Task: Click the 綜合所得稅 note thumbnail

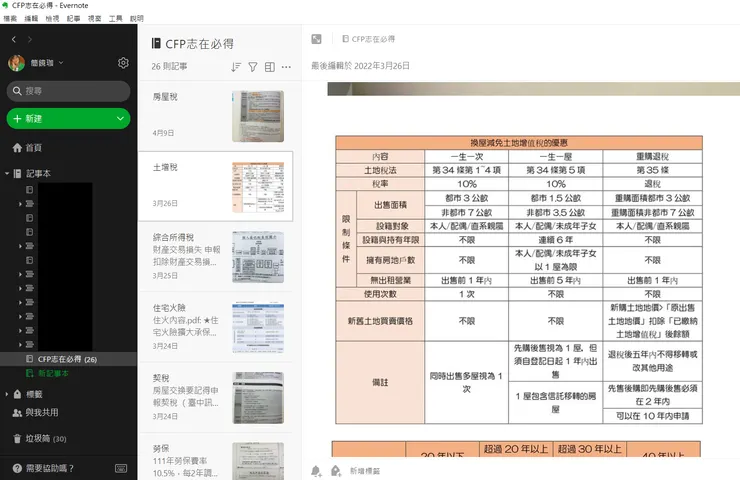Action: click(258, 257)
